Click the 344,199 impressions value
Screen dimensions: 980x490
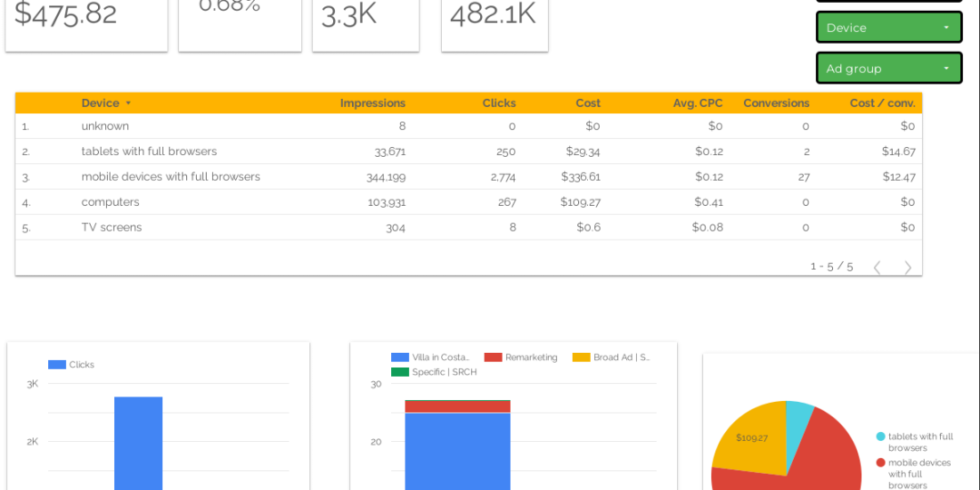(386, 177)
